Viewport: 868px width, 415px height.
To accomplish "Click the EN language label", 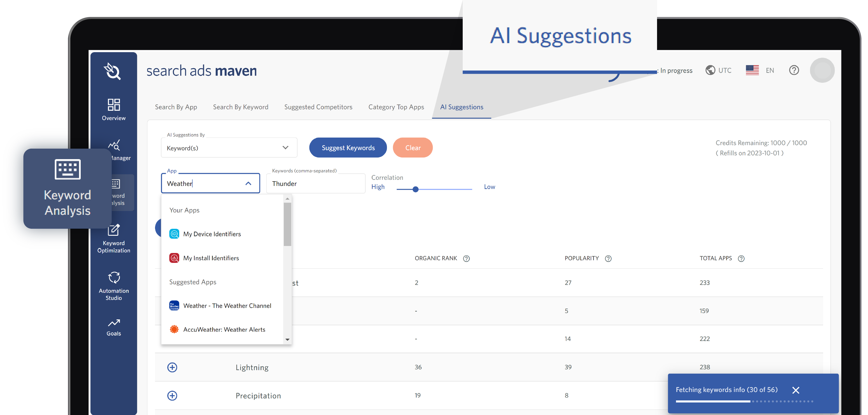I will click(x=770, y=71).
